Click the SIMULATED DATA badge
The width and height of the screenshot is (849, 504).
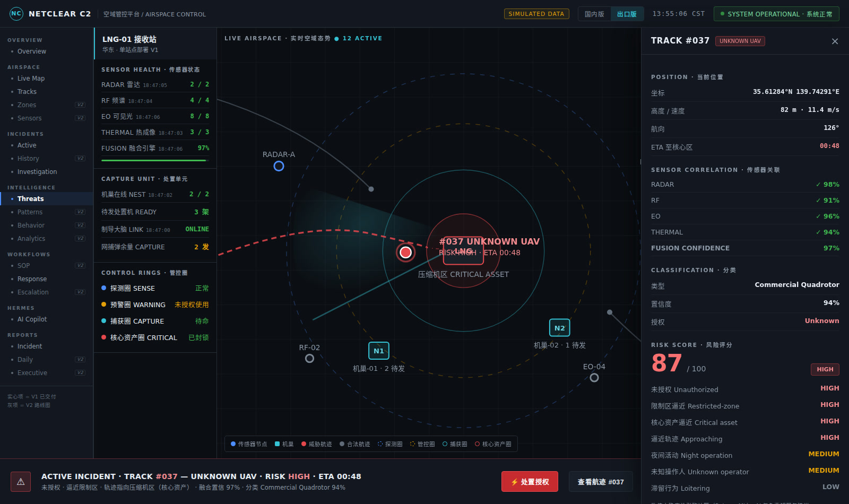tap(536, 14)
